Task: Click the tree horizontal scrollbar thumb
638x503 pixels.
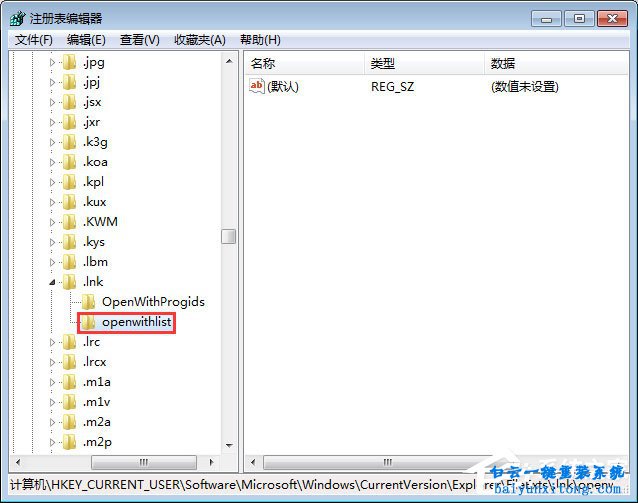Action: [144, 462]
